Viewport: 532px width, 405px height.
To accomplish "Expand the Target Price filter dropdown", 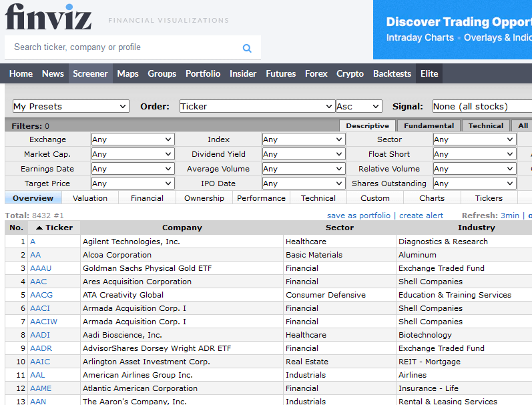I will click(x=133, y=183).
